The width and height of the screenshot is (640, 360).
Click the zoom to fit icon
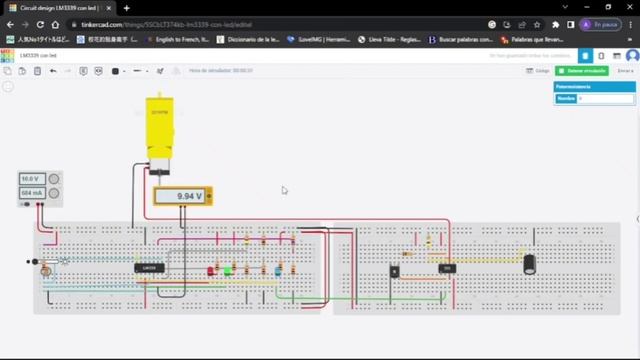coord(8,87)
